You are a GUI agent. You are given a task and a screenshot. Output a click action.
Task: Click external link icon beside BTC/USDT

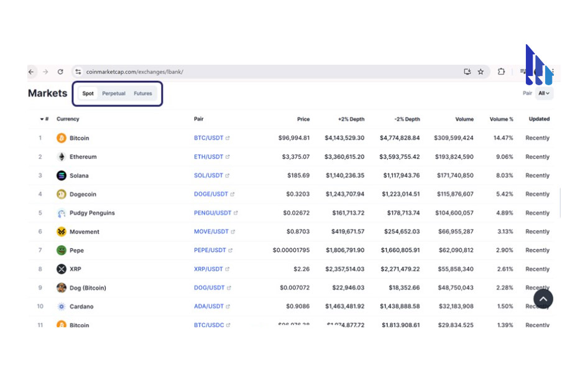227,138
